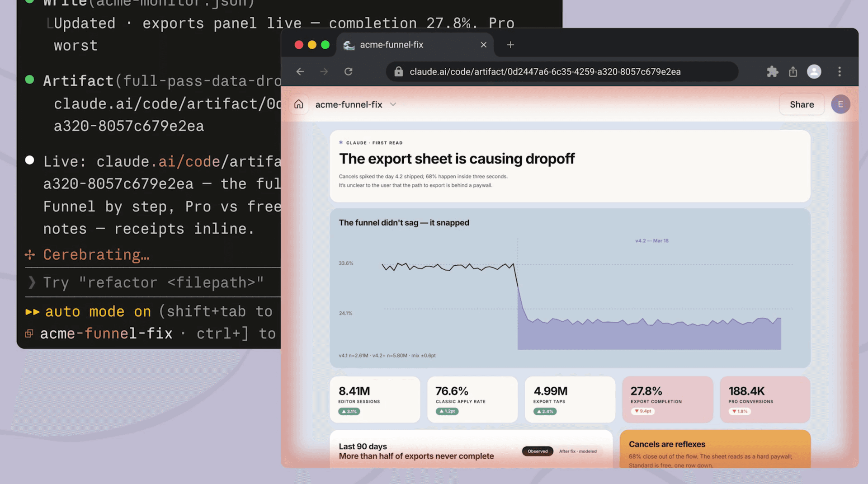Expand the acme-funnel-fix title dropdown chevron
Viewport: 868px width, 484px height.
pyautogui.click(x=393, y=104)
